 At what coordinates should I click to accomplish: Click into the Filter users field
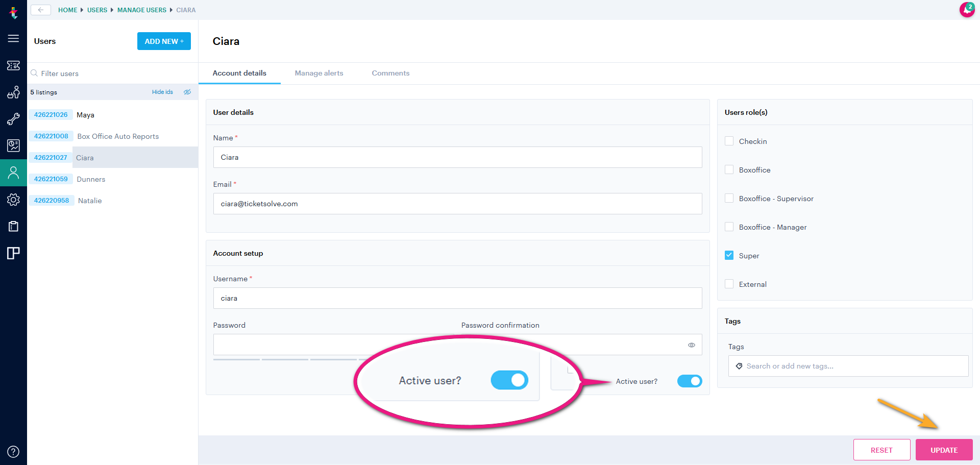click(x=112, y=74)
